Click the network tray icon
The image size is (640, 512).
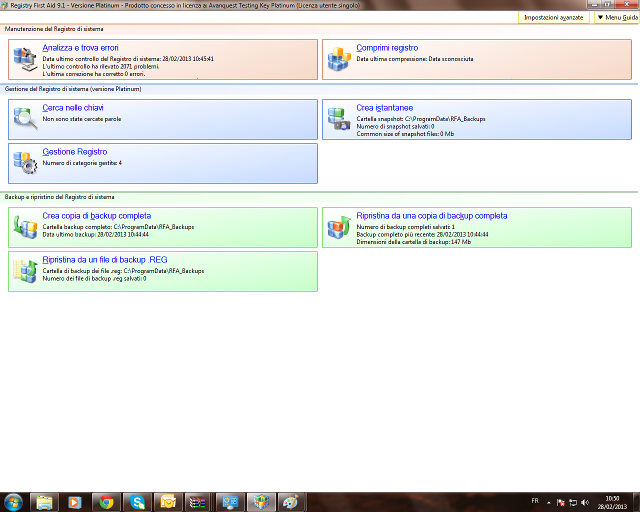click(573, 503)
